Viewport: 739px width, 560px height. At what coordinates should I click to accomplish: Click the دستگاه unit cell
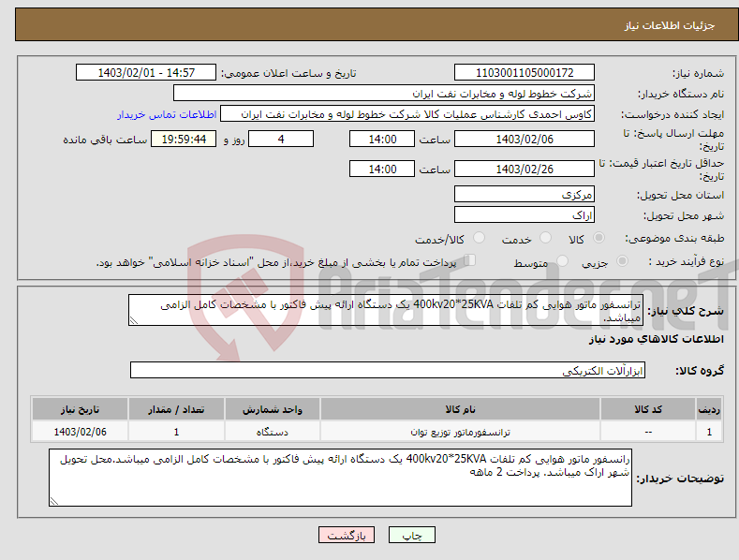point(273,432)
